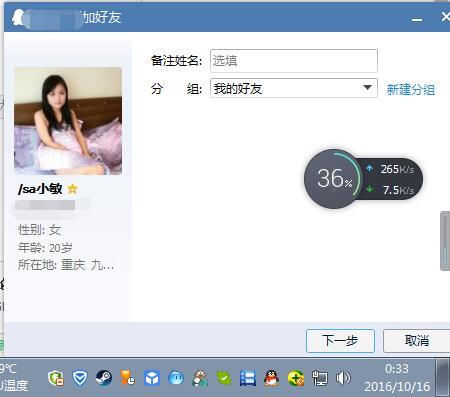Click the 取消 button
This screenshot has height=397, width=450.
416,341
